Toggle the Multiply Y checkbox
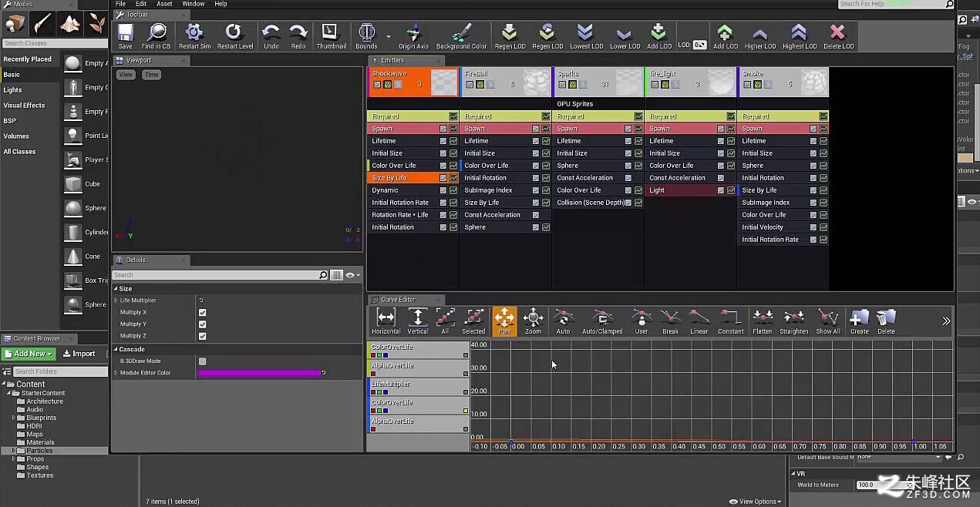 click(202, 324)
